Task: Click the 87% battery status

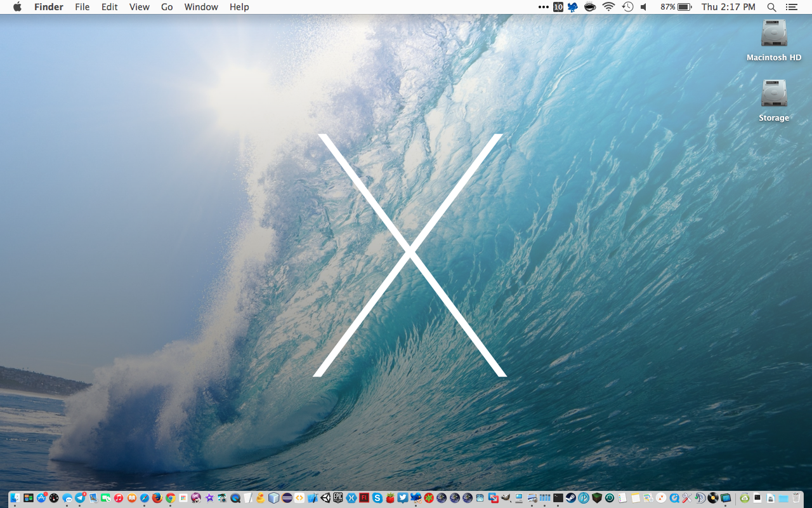Action: pos(676,7)
